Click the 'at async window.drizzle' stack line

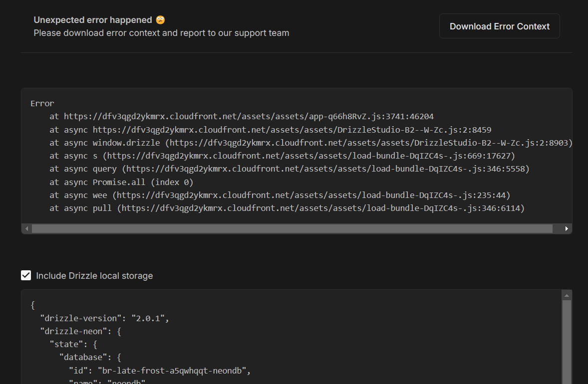point(311,143)
